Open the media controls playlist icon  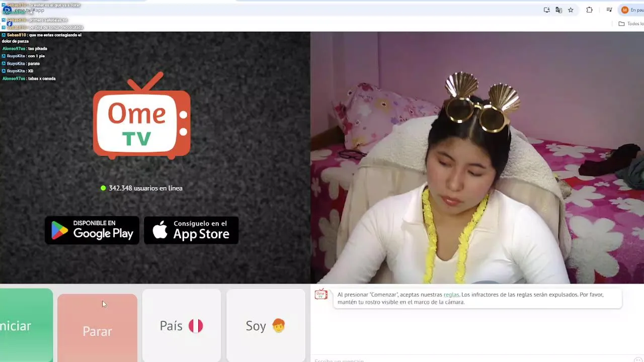coord(609,10)
